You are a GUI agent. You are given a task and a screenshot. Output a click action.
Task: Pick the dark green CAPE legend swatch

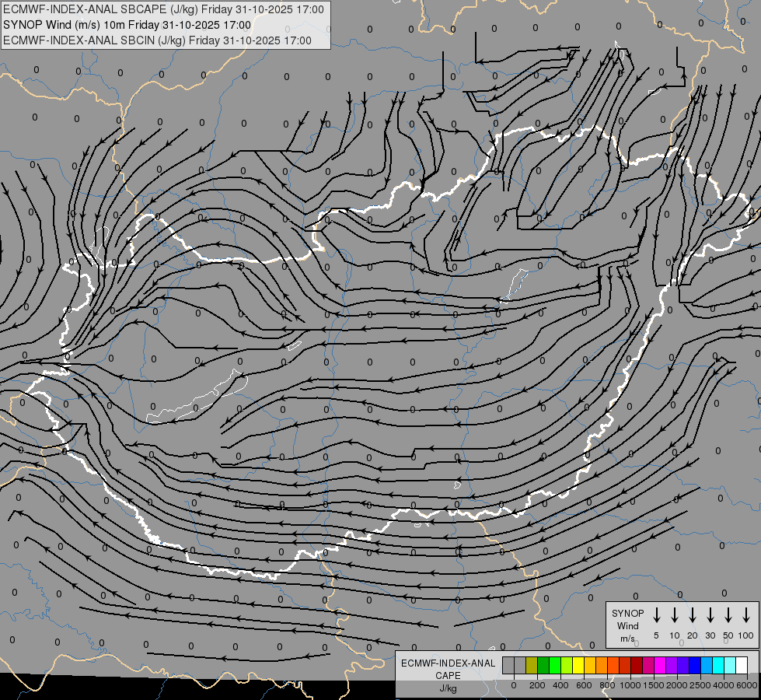tap(543, 666)
